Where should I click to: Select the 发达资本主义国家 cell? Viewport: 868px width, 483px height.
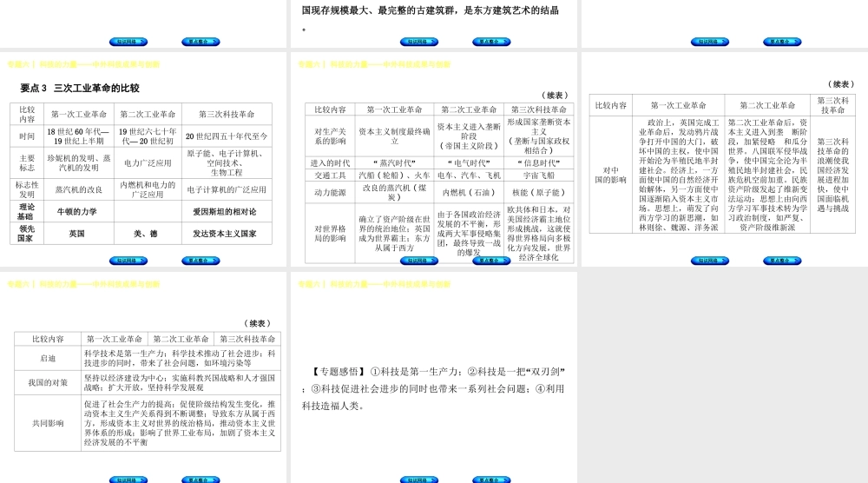[227, 234]
